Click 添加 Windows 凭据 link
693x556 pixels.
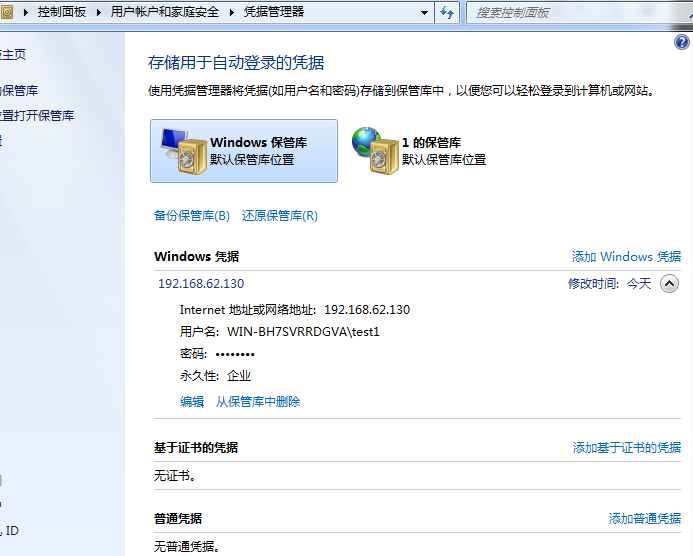click(626, 257)
